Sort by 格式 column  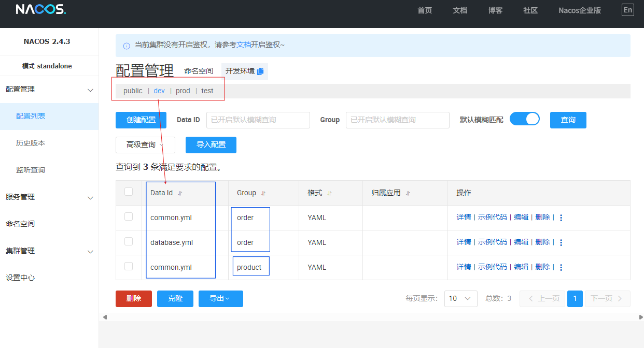coord(329,193)
